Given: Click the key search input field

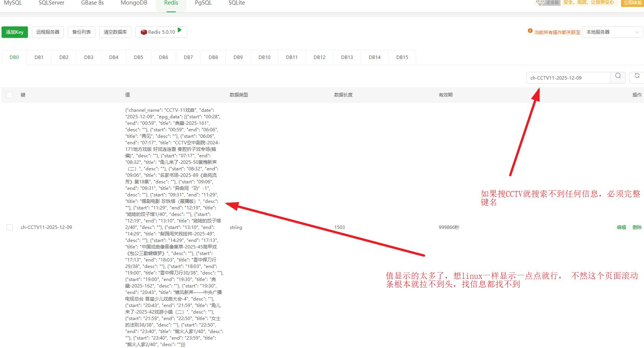Looking at the screenshot, I should tap(569, 78).
